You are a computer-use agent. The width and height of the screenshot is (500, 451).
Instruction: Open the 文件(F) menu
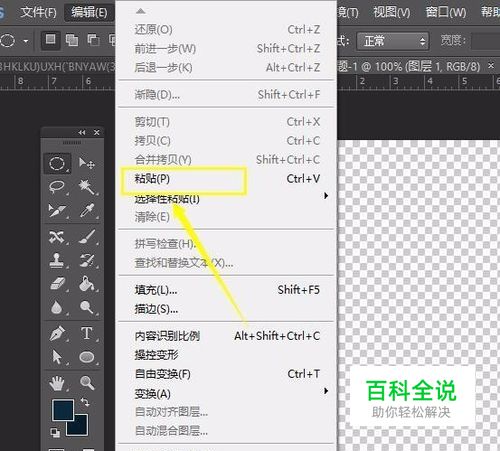38,13
